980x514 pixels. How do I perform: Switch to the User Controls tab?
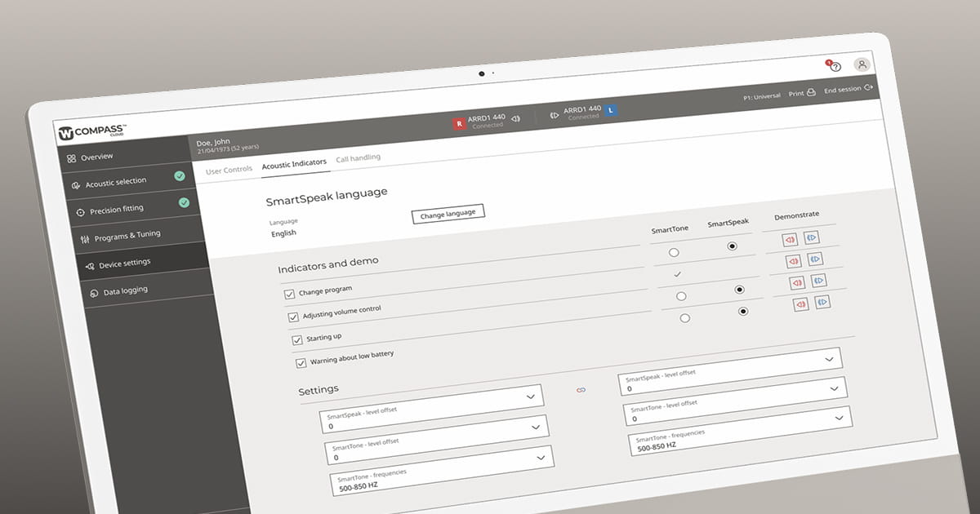point(229,170)
